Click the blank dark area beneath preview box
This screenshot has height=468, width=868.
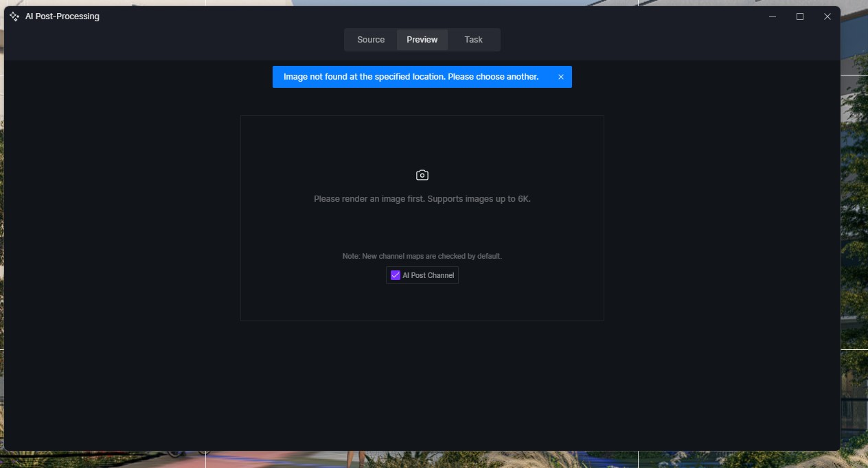422,384
